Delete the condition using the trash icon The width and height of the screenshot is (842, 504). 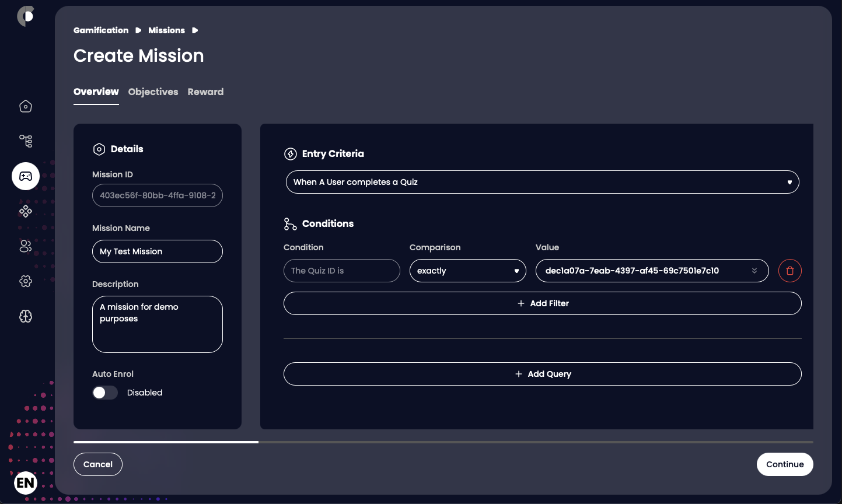click(x=789, y=270)
